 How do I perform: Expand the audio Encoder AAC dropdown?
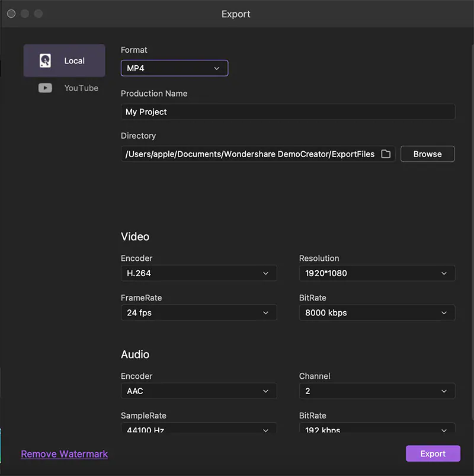click(x=198, y=391)
